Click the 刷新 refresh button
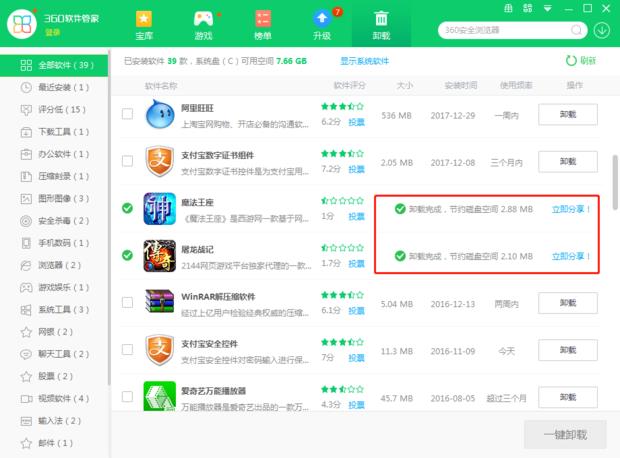 point(580,61)
